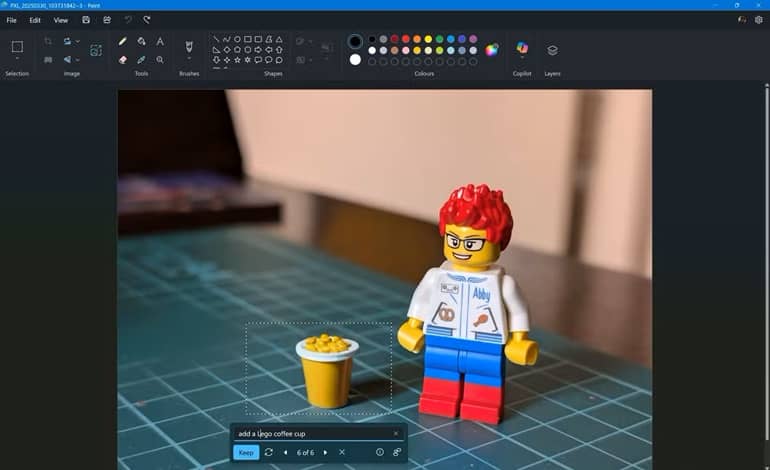Open Paint settings gear
Image resolution: width=770 pixels, height=470 pixels.
coord(759,20)
